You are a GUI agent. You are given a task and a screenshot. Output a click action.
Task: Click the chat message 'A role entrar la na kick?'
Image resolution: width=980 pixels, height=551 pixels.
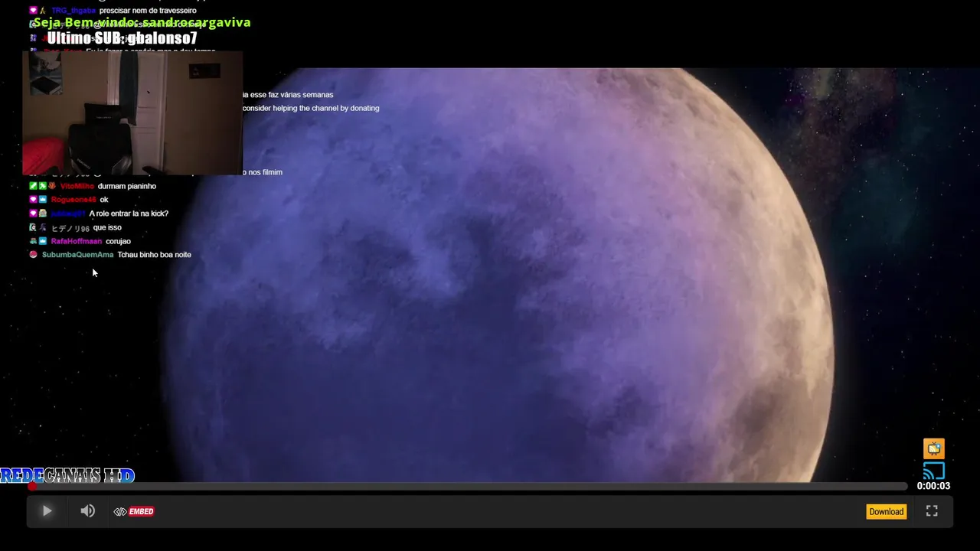(129, 214)
